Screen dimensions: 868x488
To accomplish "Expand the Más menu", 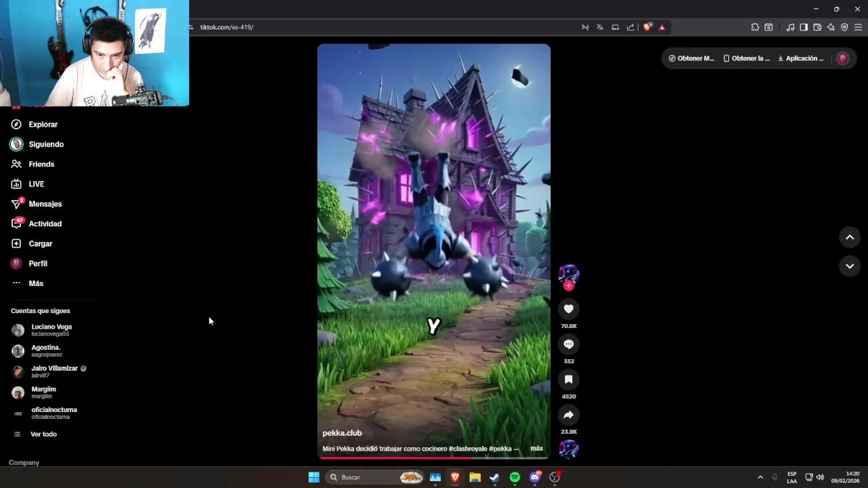I will point(27,283).
